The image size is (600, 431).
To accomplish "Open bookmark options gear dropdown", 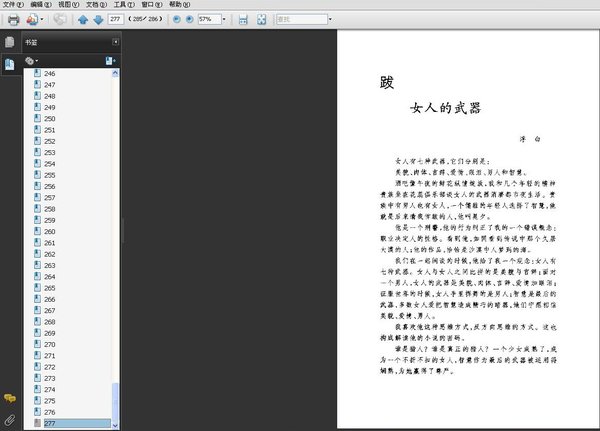I will 31,61.
